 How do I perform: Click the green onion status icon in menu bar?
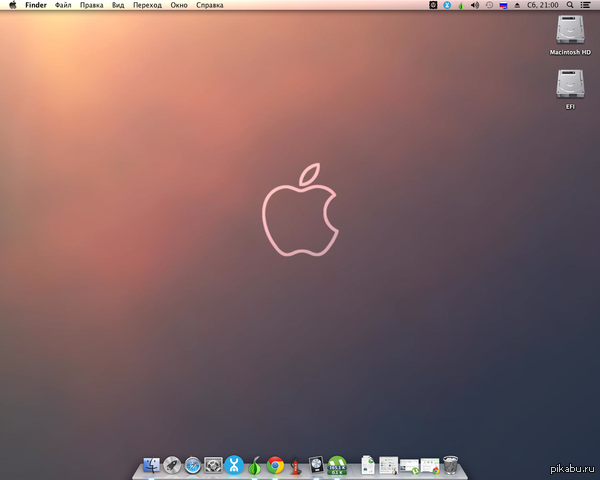[461, 5]
